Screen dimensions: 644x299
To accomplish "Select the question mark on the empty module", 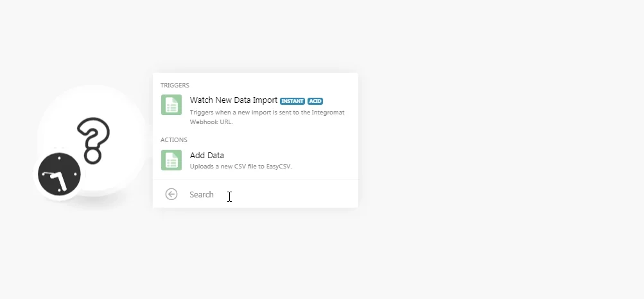I will pyautogui.click(x=93, y=140).
